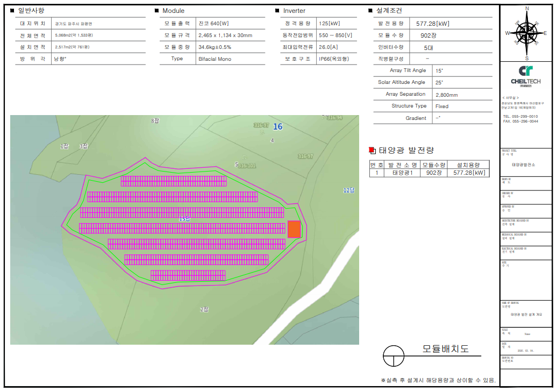Click the black square bullet before Module

[156, 11]
